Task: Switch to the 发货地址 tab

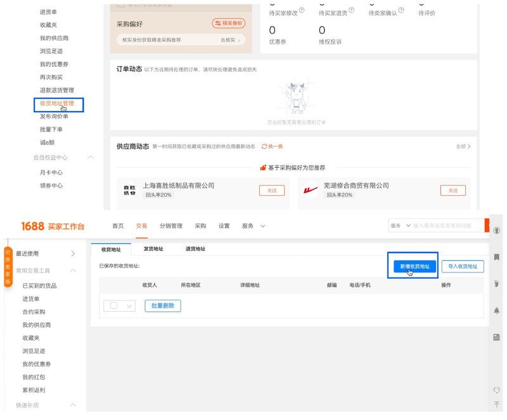Action: (156, 249)
